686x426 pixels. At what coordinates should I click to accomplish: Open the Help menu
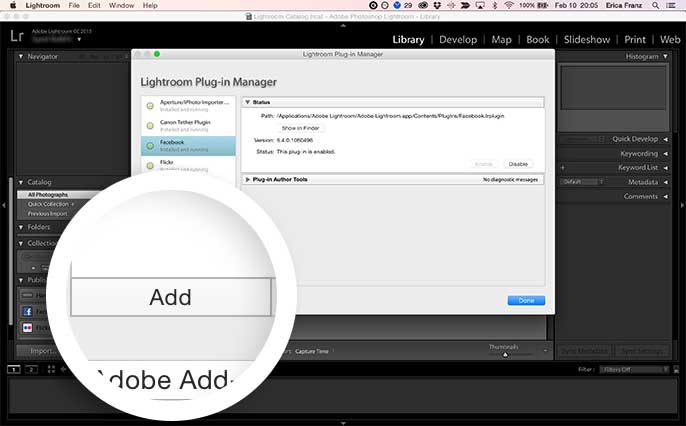[x=150, y=5]
